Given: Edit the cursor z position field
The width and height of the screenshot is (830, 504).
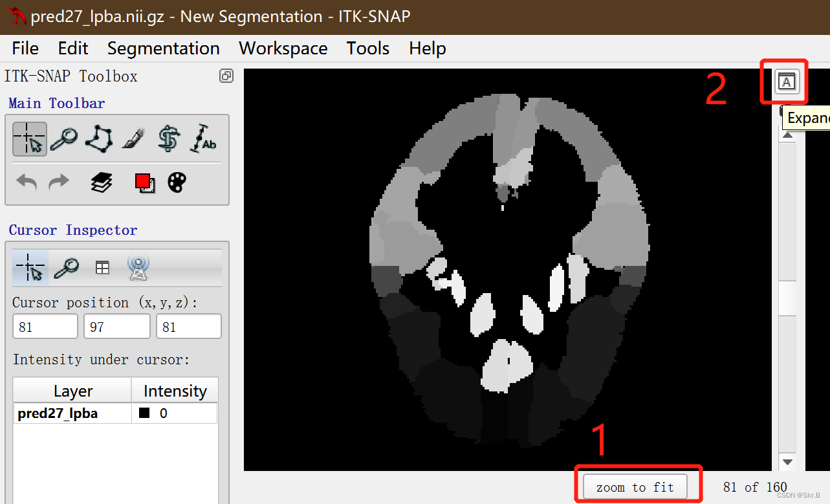Looking at the screenshot, I should click(189, 327).
